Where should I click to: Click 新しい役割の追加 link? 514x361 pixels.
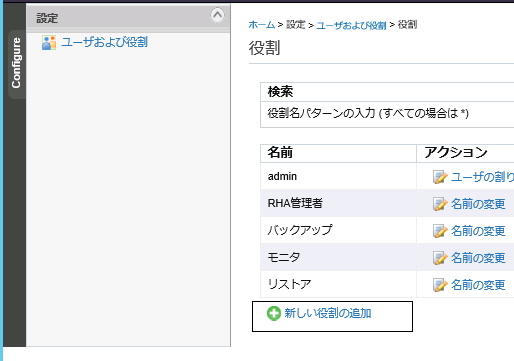(x=328, y=313)
